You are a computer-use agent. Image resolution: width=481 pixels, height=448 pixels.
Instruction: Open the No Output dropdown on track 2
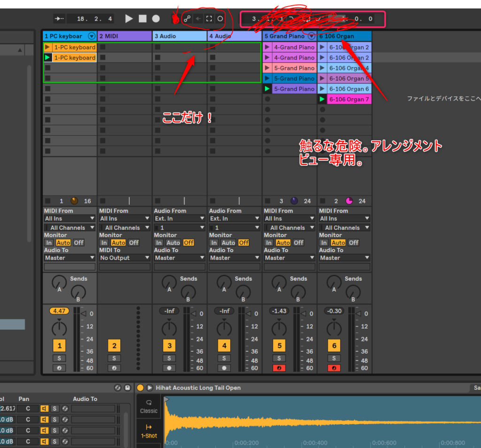pyautogui.click(x=124, y=258)
